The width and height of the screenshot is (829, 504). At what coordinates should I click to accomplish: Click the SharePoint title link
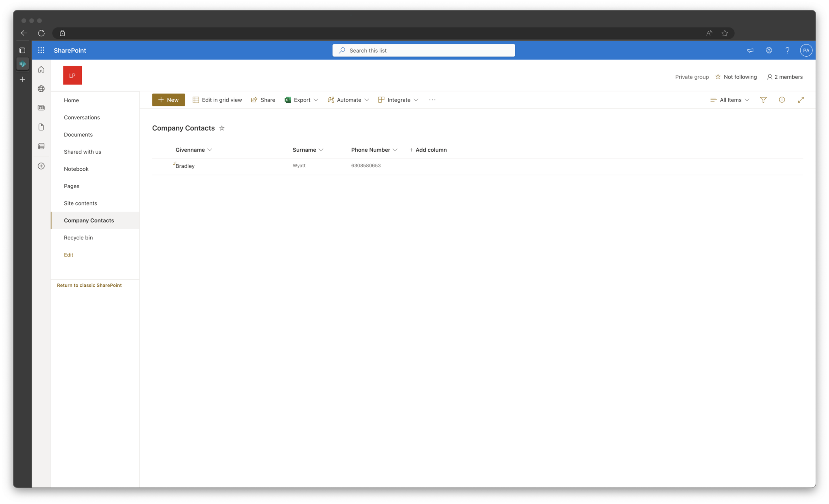(x=70, y=50)
